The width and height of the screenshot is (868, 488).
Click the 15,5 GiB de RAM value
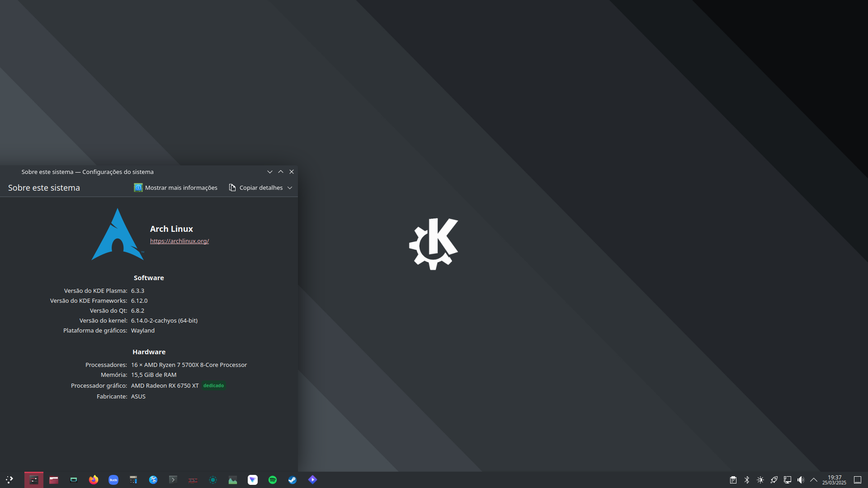click(154, 375)
